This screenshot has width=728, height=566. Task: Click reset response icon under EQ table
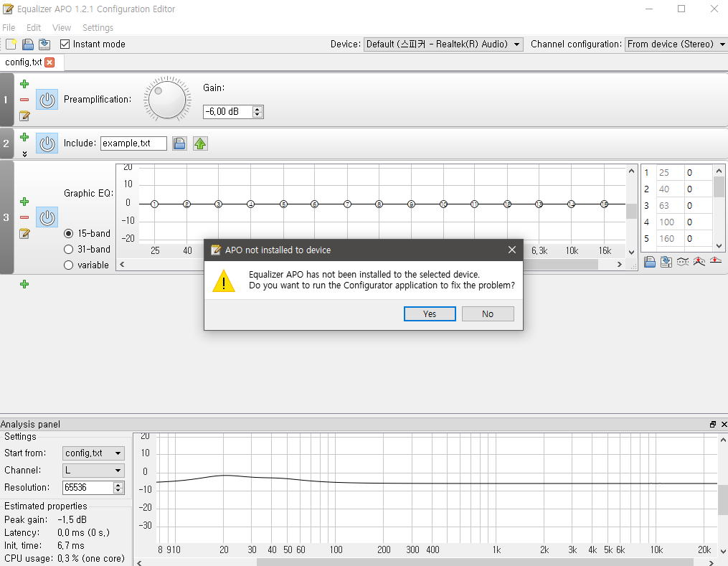[x=716, y=261]
